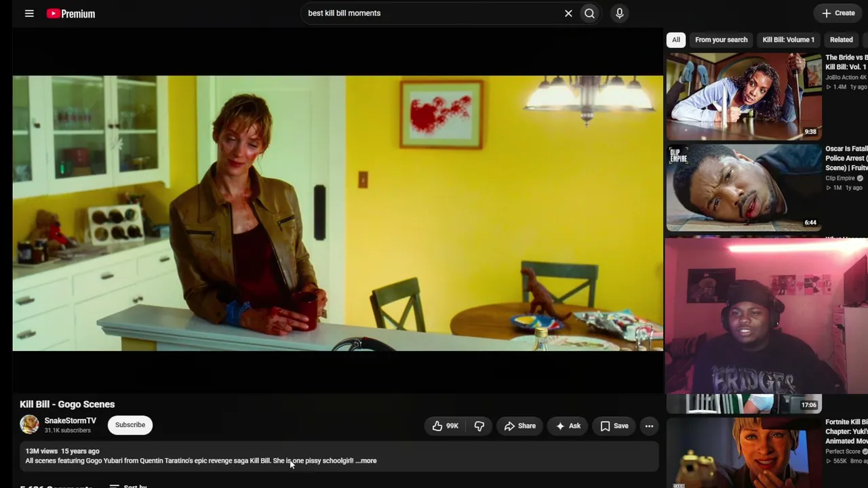Start voice search with the microphone

pyautogui.click(x=619, y=14)
